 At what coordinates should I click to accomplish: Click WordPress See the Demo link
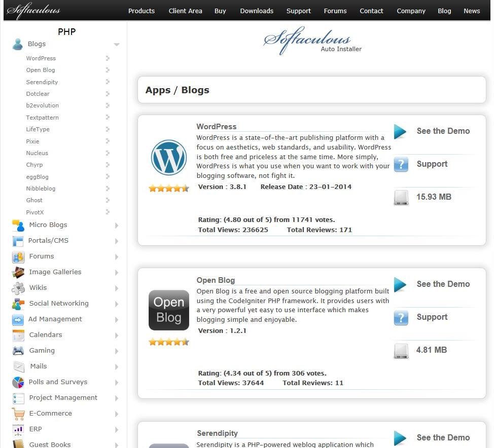pos(443,131)
